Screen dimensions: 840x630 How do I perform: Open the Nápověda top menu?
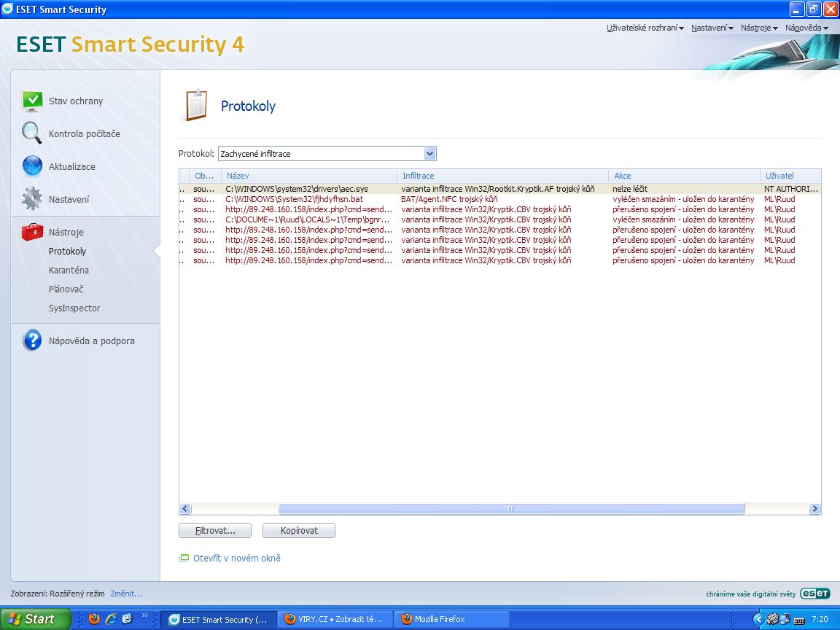click(806, 28)
